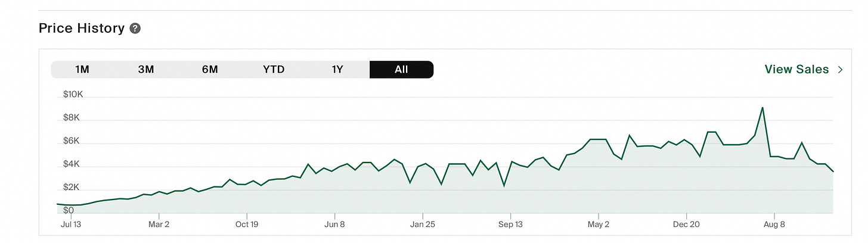This screenshot has height=243, width=868.
Task: Click the Aug 8 date label
Action: click(774, 225)
